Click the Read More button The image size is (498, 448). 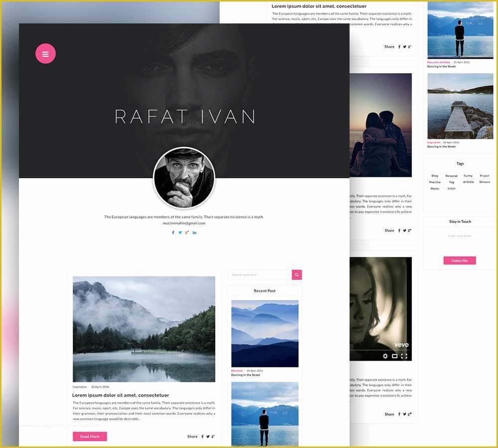click(x=90, y=437)
